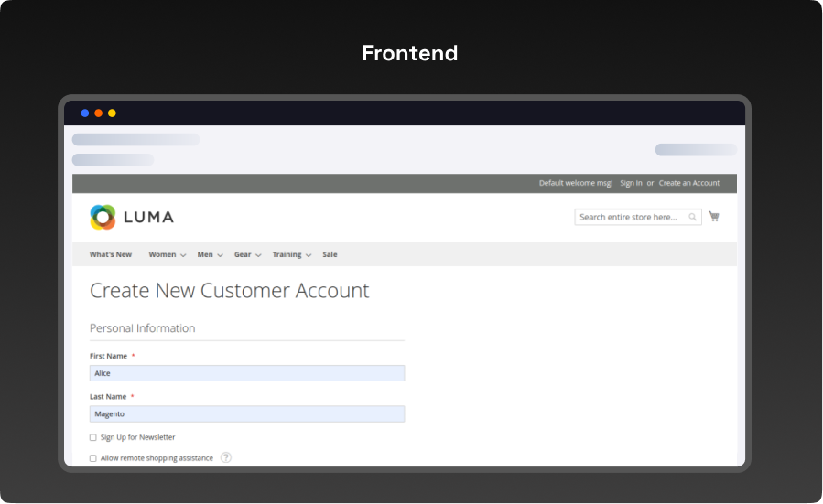Enable Sign Up for Newsletter checkbox
Screen dimensions: 823x504
click(x=93, y=437)
